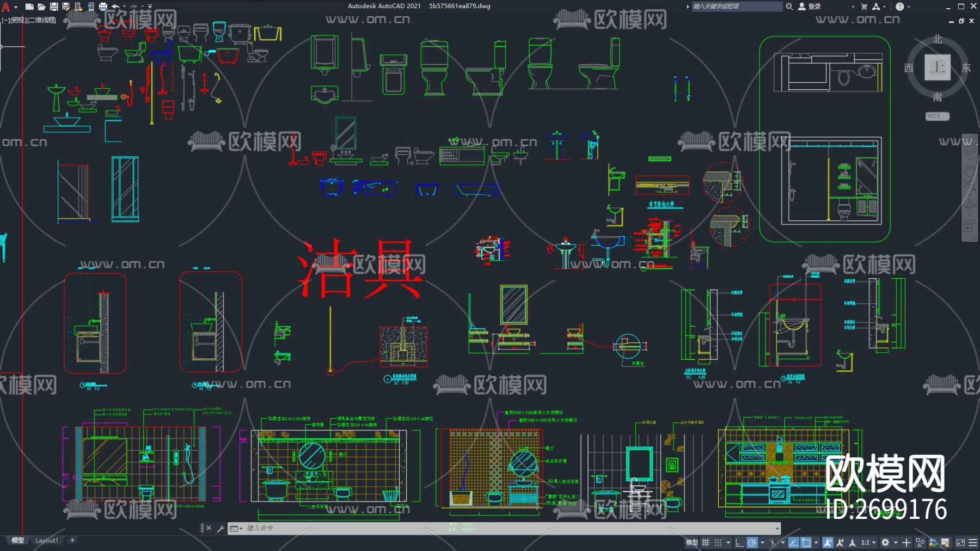Expand the command line history arrow
Screen dimensions: 980x551
(x=777, y=528)
